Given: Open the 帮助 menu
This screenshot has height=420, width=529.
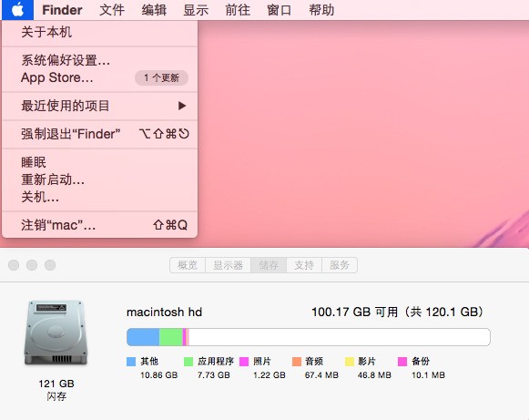Looking at the screenshot, I should pos(321,10).
